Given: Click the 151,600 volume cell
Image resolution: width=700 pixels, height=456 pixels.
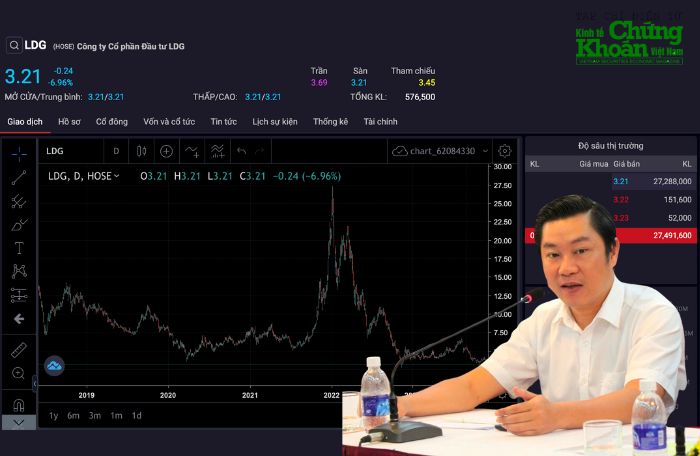Looking at the screenshot, I should 677,200.
